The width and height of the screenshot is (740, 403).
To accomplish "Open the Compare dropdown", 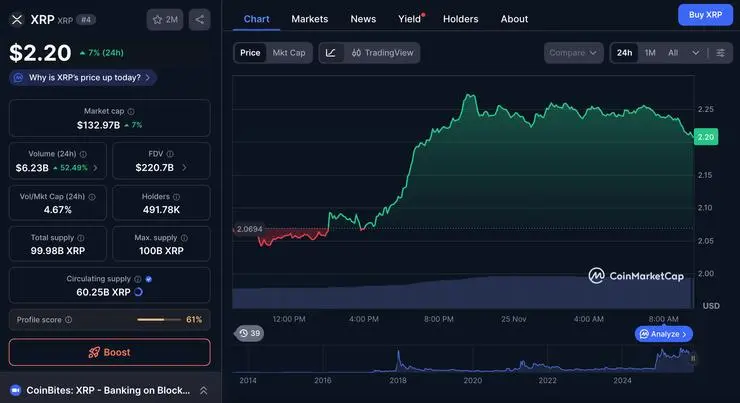I will coord(573,53).
